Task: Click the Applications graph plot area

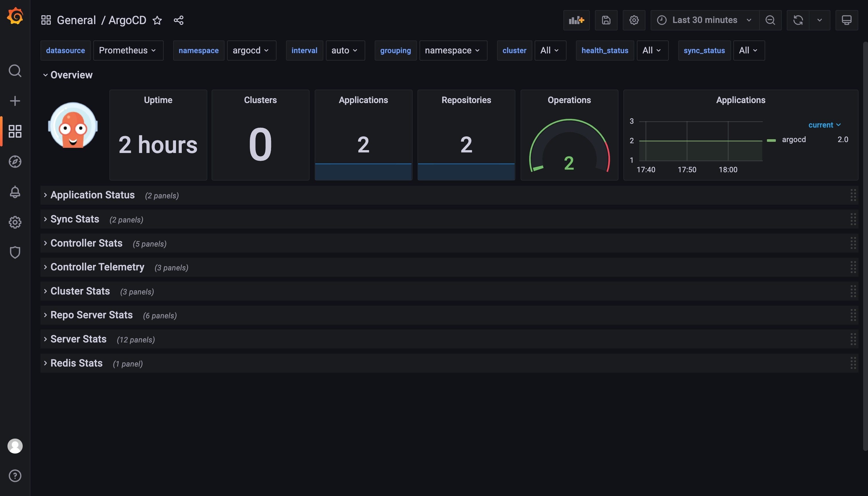Action: click(700, 141)
